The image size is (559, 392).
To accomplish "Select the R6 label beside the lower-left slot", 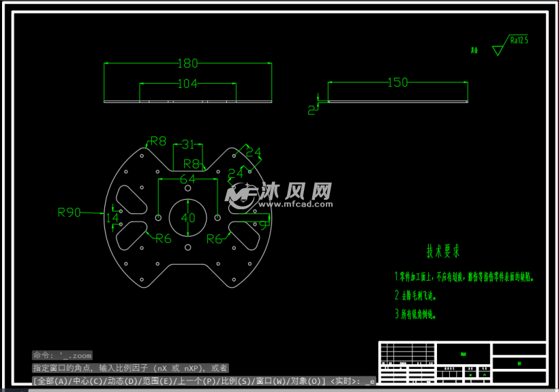I will point(164,239).
